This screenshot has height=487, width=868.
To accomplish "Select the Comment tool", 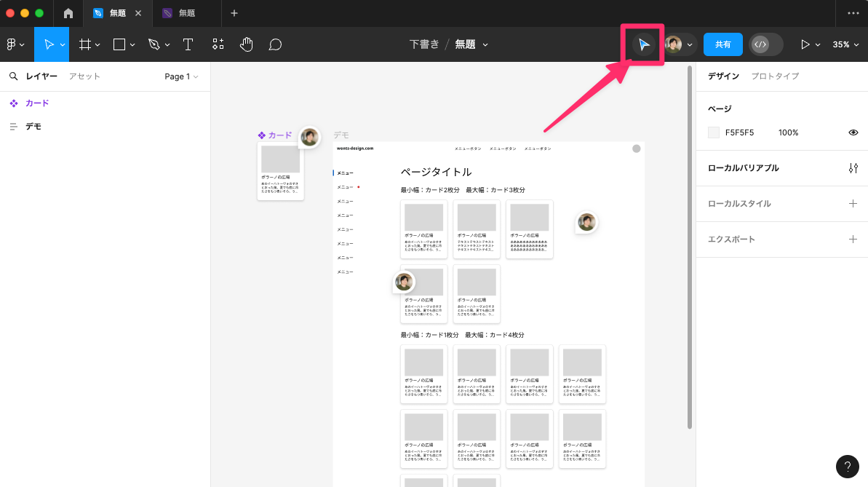I will coord(275,44).
